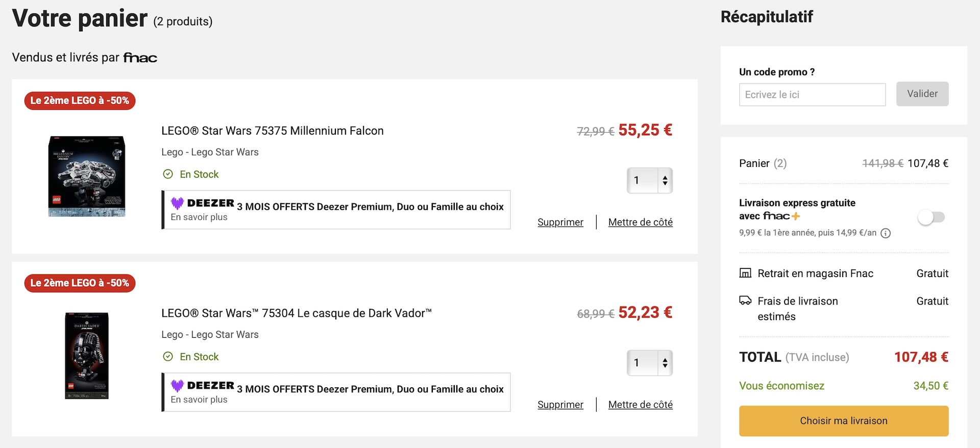Click the delivery truck icon for Frais de livraison
The width and height of the screenshot is (980, 448).
pyautogui.click(x=745, y=301)
